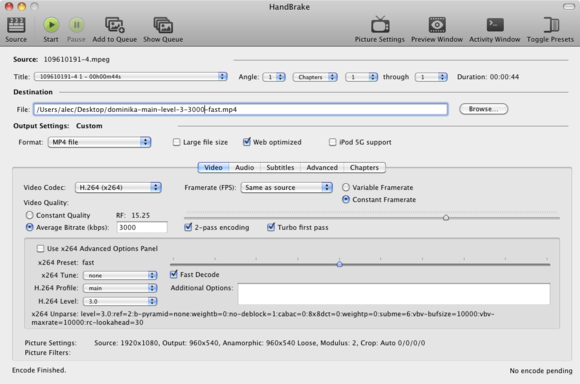Click the Output Settings Custom label
The height and width of the screenshot is (384, 580).
point(89,126)
